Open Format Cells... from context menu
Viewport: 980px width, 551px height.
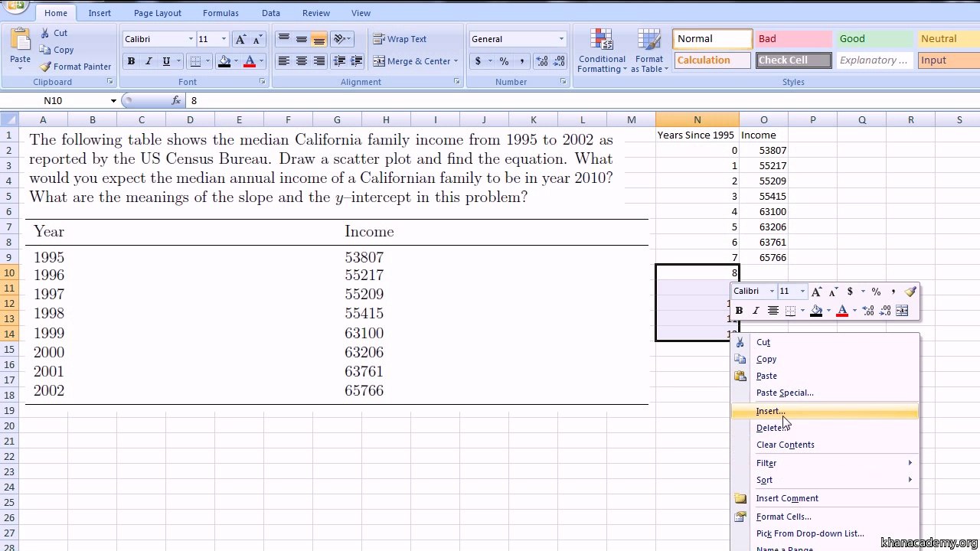point(825,517)
